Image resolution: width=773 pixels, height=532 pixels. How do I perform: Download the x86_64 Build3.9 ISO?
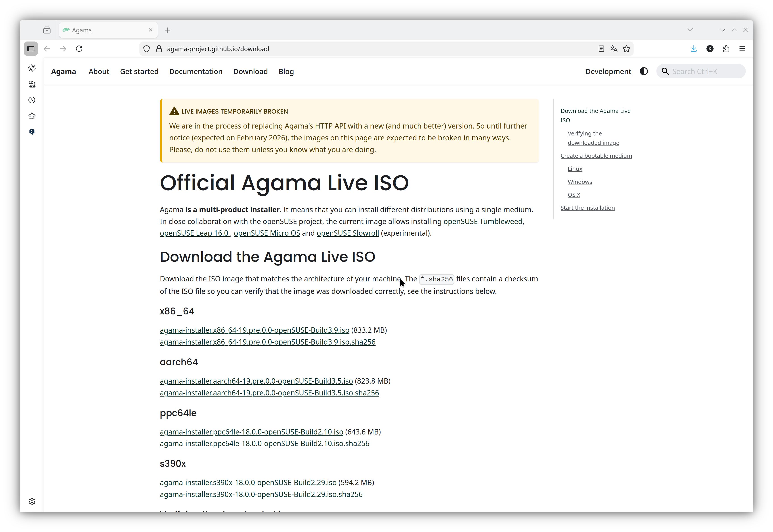(254, 330)
